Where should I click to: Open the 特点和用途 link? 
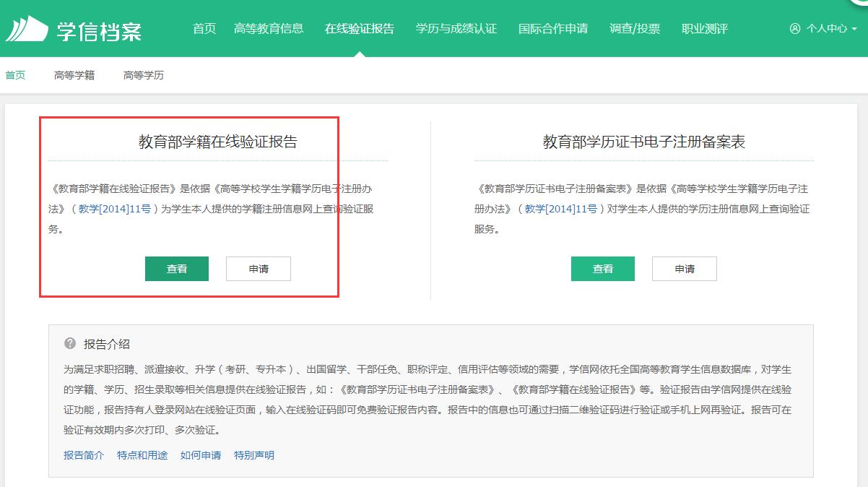coord(142,455)
